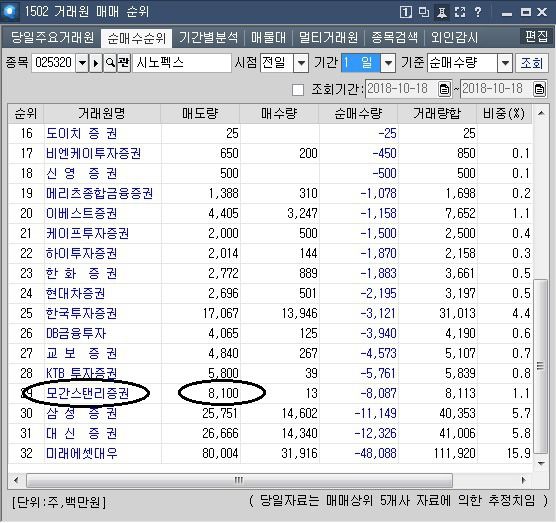
Task: Click the vertical scrollbar thumb
Action: coord(540,366)
